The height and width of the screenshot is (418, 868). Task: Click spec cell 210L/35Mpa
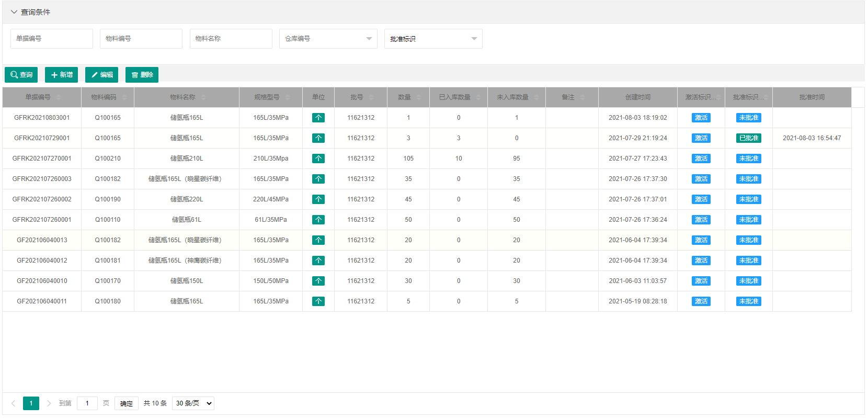[x=271, y=159]
